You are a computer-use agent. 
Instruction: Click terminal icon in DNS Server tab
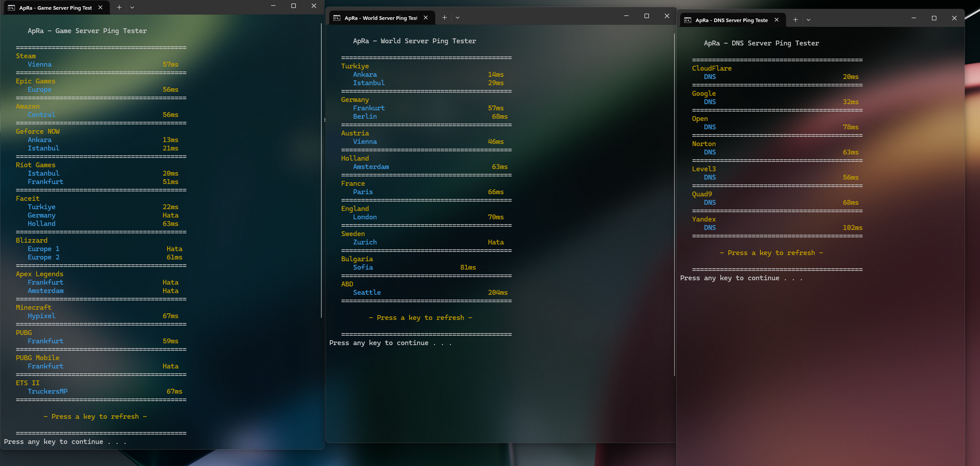(688, 20)
